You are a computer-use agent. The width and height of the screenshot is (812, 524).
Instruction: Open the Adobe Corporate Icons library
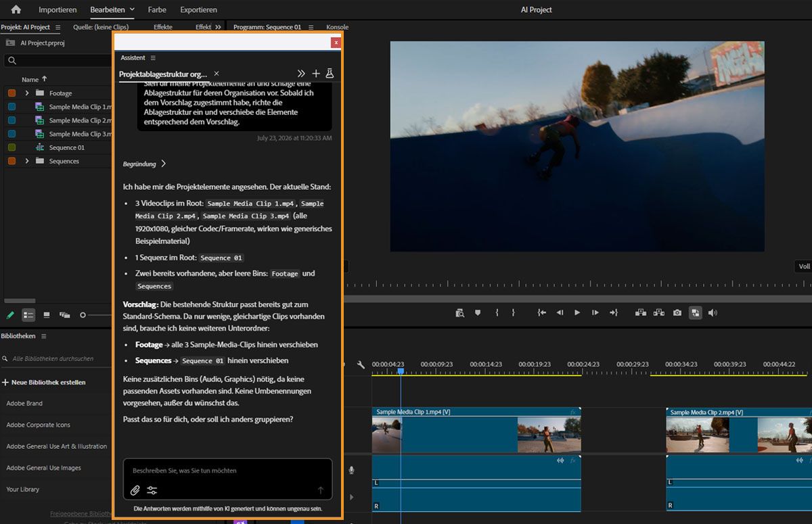pos(38,425)
